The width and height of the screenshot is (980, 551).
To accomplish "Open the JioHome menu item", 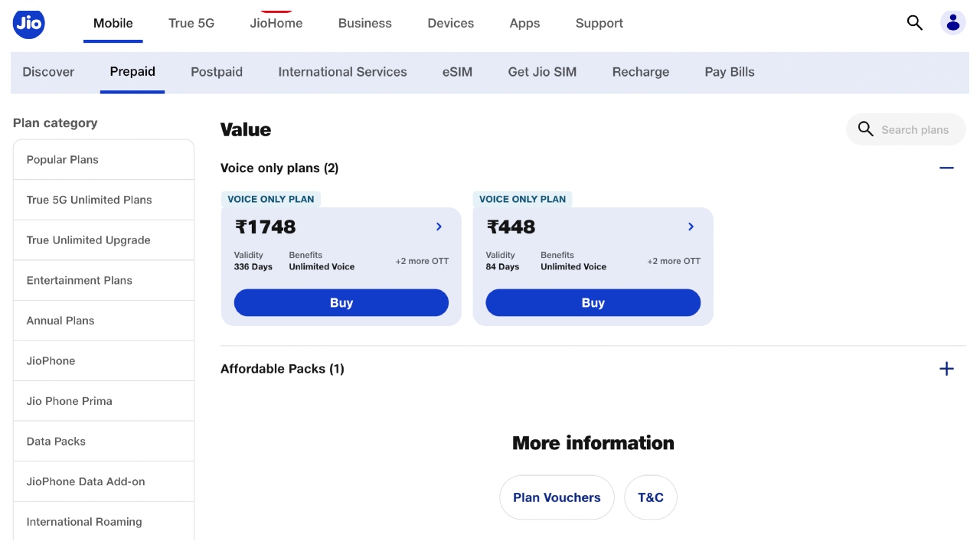I will tap(276, 23).
